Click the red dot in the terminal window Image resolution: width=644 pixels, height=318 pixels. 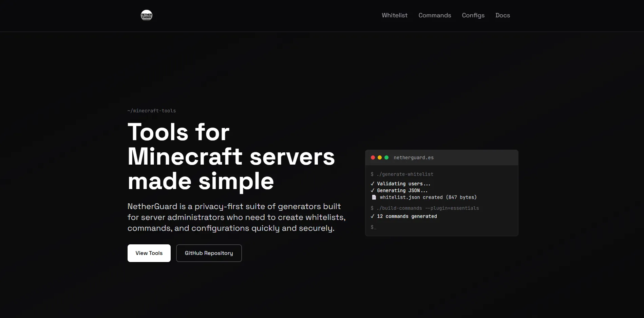(x=373, y=157)
